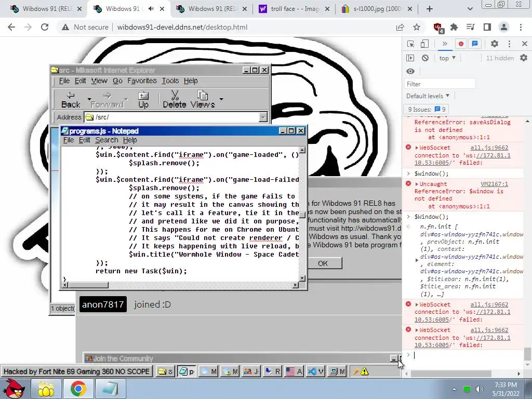The width and height of the screenshot is (532, 399).
Task: Toggle the Chrome side panel icon
Action: click(x=487, y=27)
